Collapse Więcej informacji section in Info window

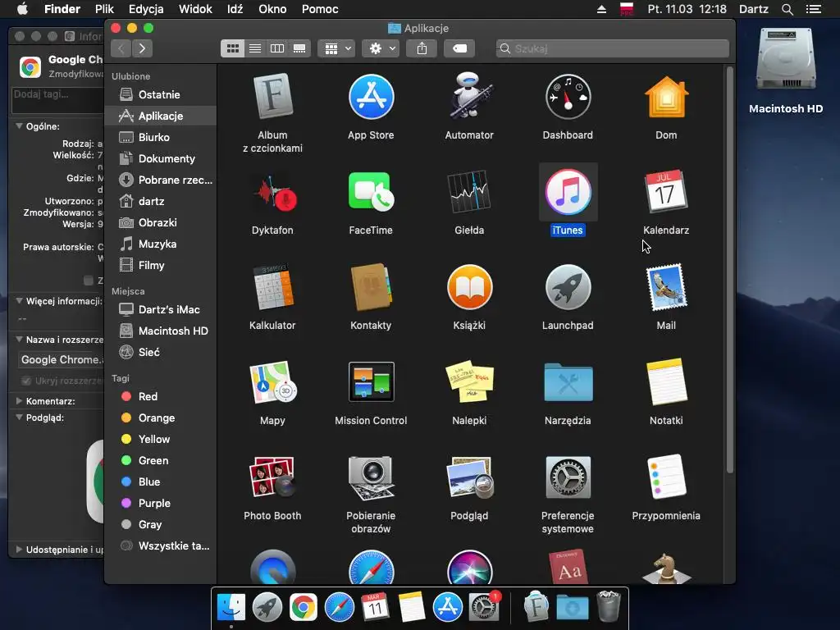tap(20, 301)
